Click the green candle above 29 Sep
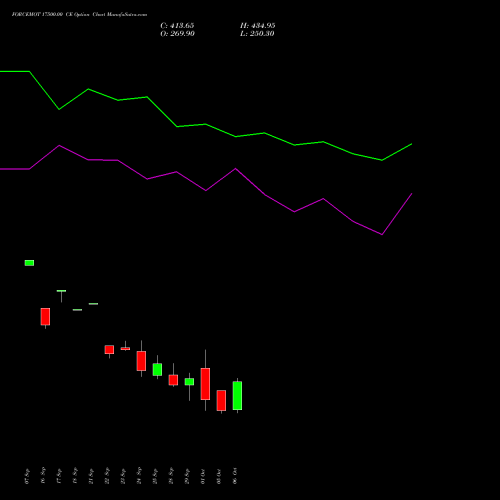 pos(189,382)
